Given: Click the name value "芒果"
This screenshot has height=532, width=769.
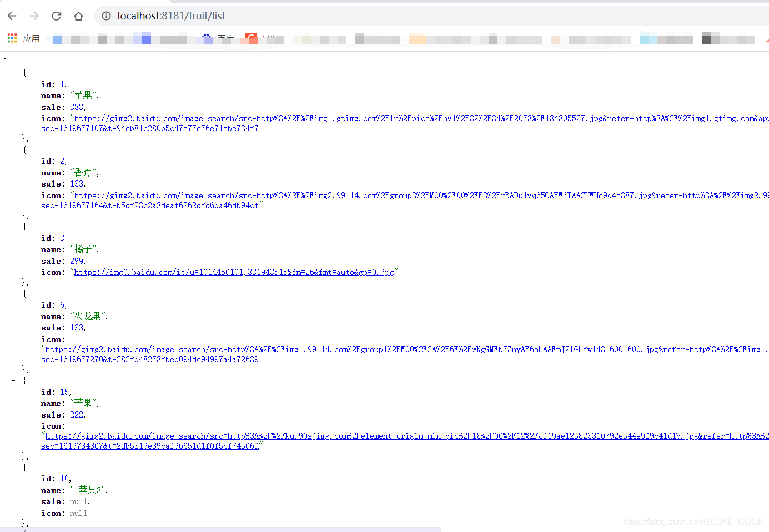Looking at the screenshot, I should pyautogui.click(x=83, y=403).
